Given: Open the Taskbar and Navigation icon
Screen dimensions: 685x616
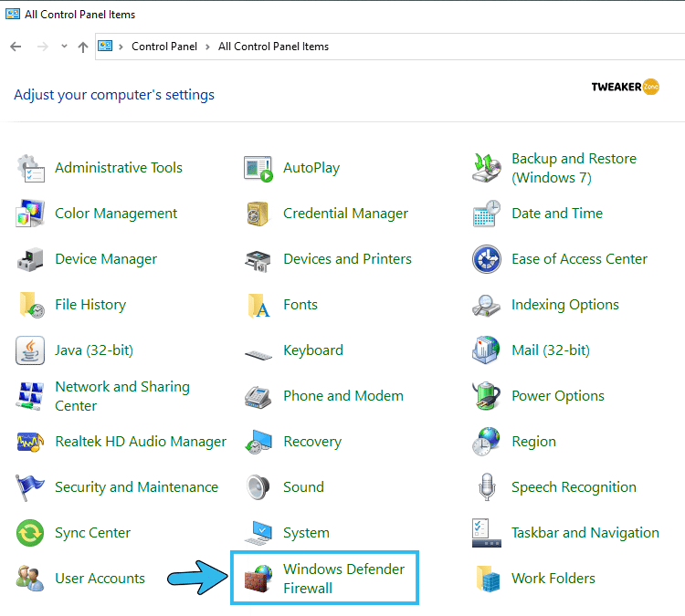Looking at the screenshot, I should [x=487, y=533].
